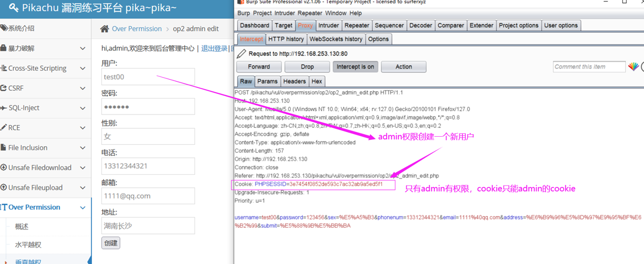Switch to the Comparer tab

tap(451, 25)
